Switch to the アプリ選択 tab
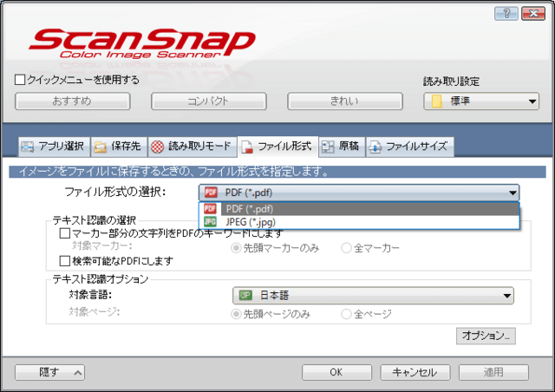Screen dimensions: 555x392 (x=54, y=147)
